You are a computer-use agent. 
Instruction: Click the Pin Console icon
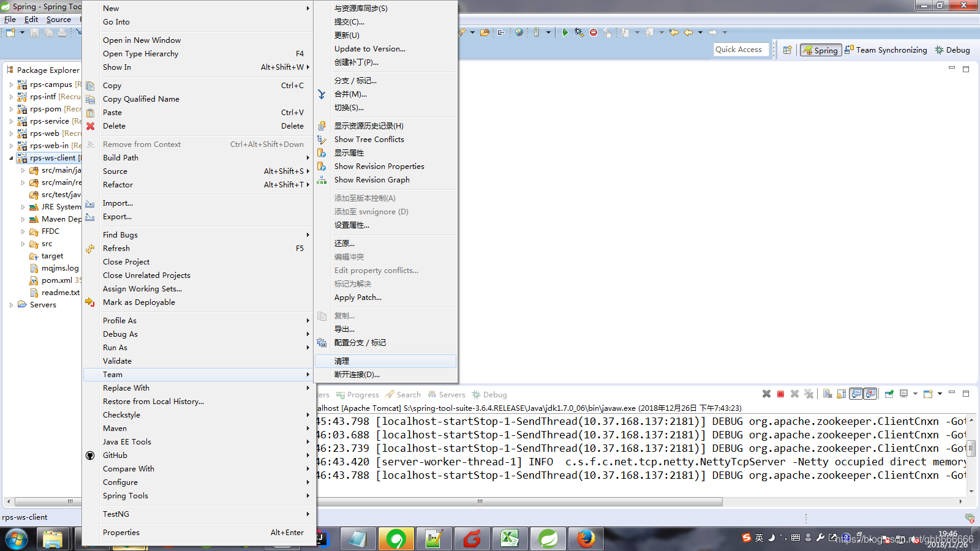point(889,394)
